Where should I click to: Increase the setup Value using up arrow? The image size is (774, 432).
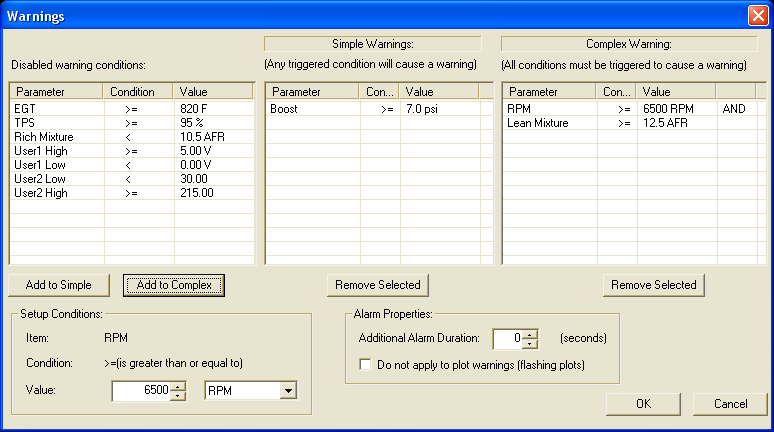pos(179,387)
